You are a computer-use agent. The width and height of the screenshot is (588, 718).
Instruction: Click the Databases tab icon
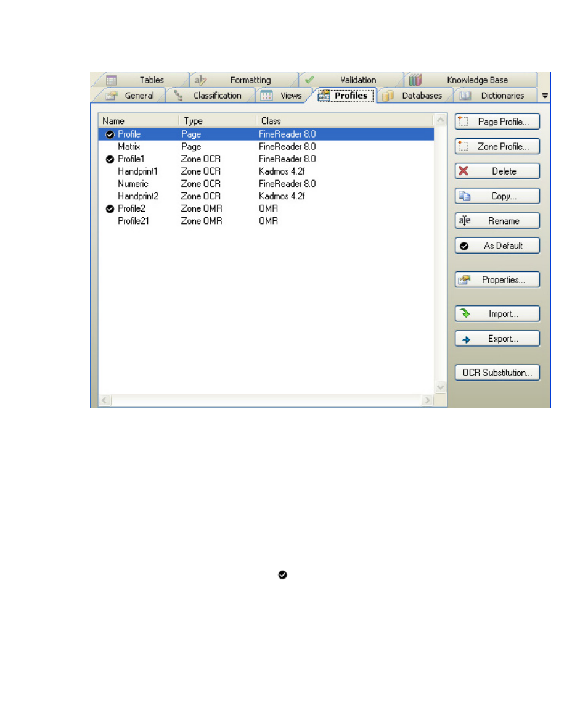[388, 96]
